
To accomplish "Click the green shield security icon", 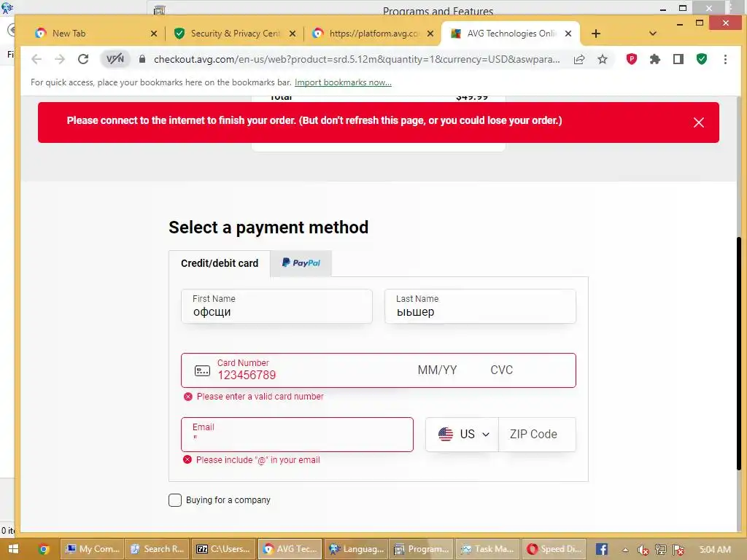I will point(702,59).
